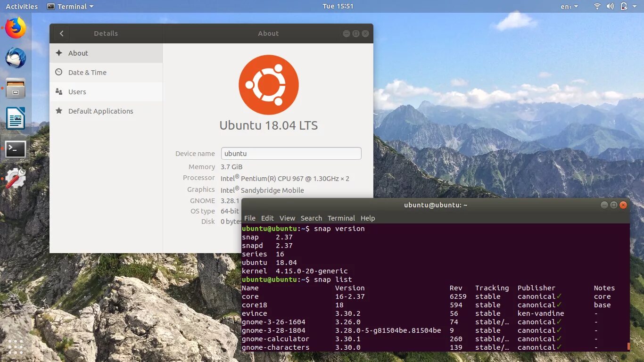Viewport: 644px width, 362px height.
Task: Close the Details About window
Action: (365, 33)
